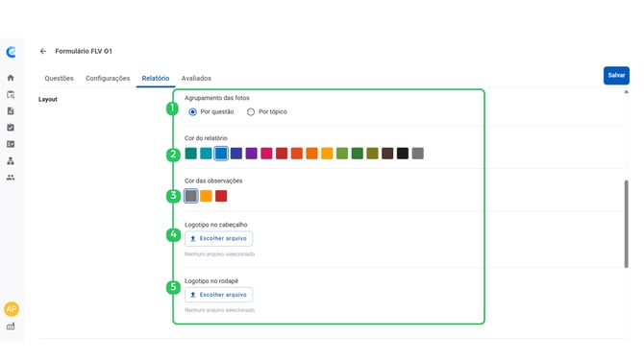Screen dimensions: 644x361
Task: Click the Salvar button
Action: 616,76
